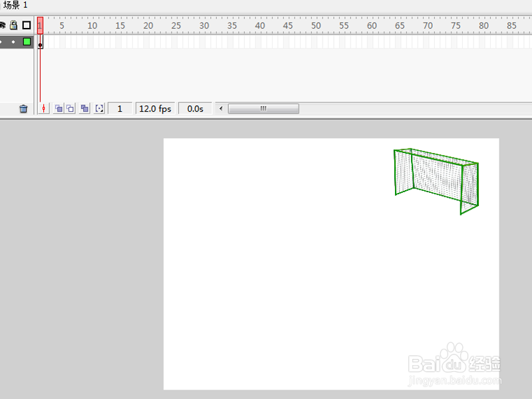Click frame 30 on timeline ruler
This screenshot has height=399, width=532.
coord(204,25)
